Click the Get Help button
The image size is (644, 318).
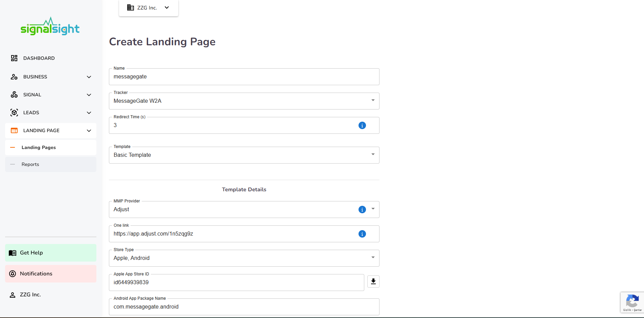(x=51, y=253)
